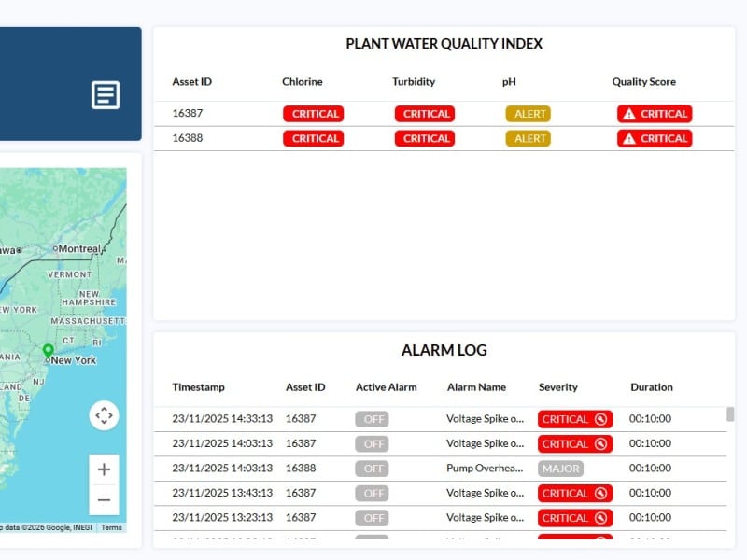Click the Turbidity column header
This screenshot has height=560, width=747.
(414, 82)
